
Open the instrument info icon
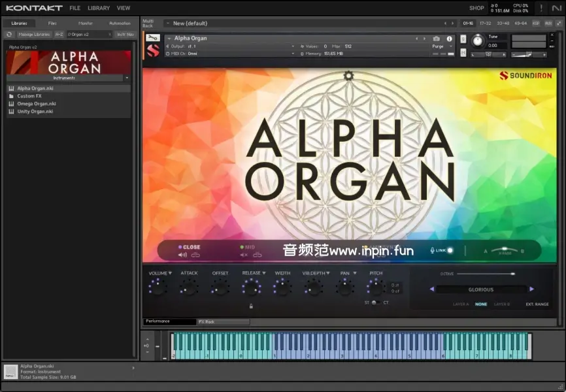point(449,39)
